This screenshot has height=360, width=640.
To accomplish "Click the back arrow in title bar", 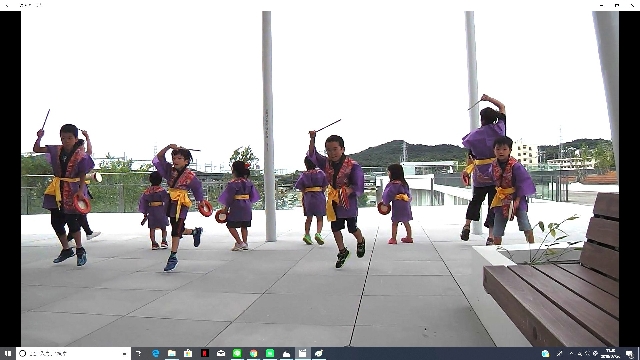I will (7, 5).
